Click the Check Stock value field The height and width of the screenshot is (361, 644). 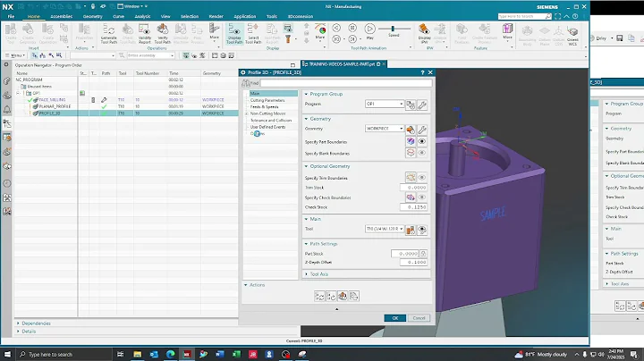[413, 207]
